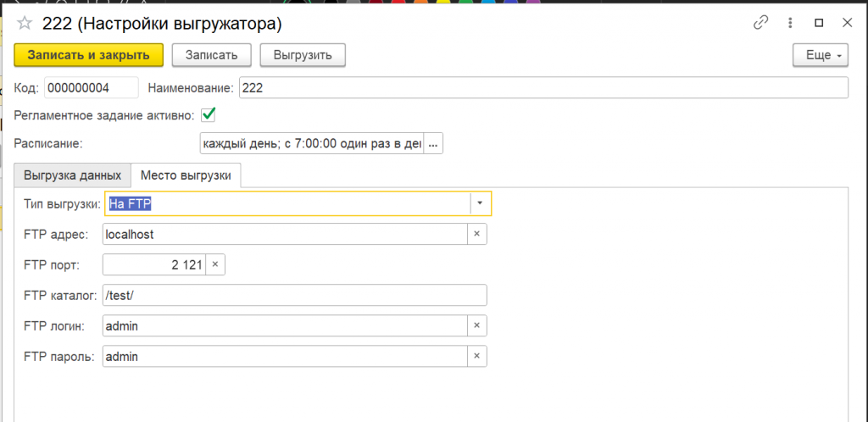Clear the FTP адрес field
This screenshot has width=868, height=422.
click(476, 234)
